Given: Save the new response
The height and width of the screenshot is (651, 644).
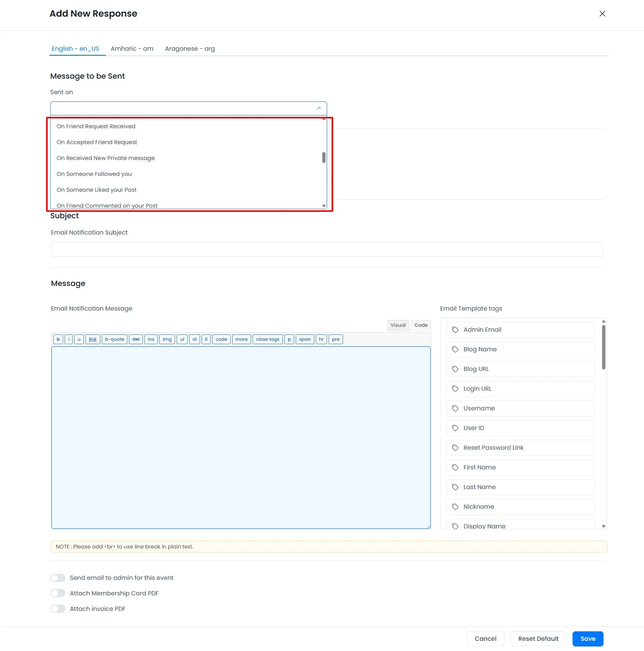Looking at the screenshot, I should (587, 639).
